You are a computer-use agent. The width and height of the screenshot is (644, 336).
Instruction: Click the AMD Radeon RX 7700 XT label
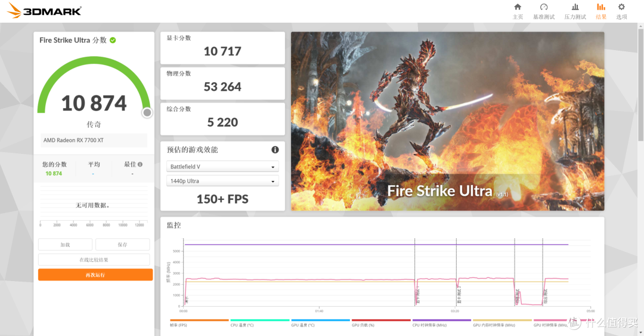click(x=73, y=140)
